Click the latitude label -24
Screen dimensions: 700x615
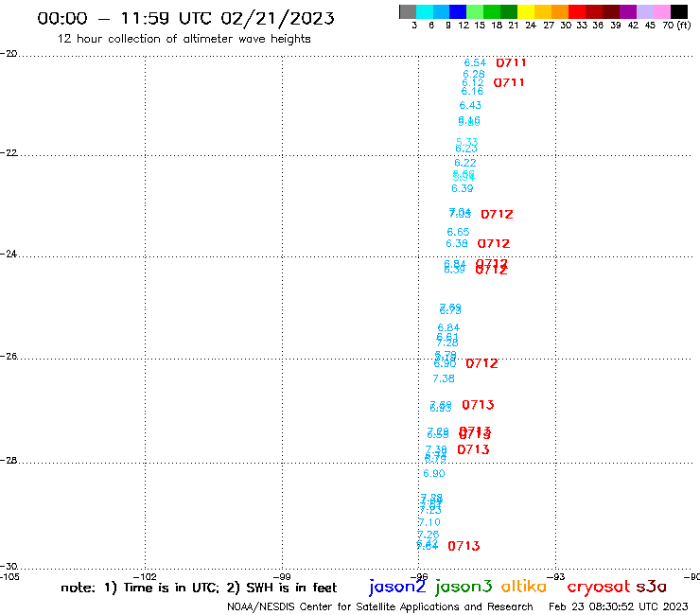point(9,254)
